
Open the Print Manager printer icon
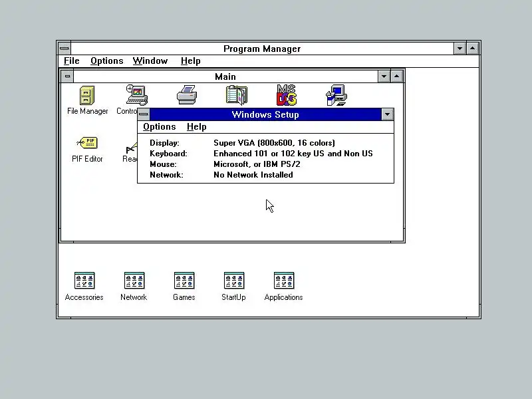click(187, 95)
